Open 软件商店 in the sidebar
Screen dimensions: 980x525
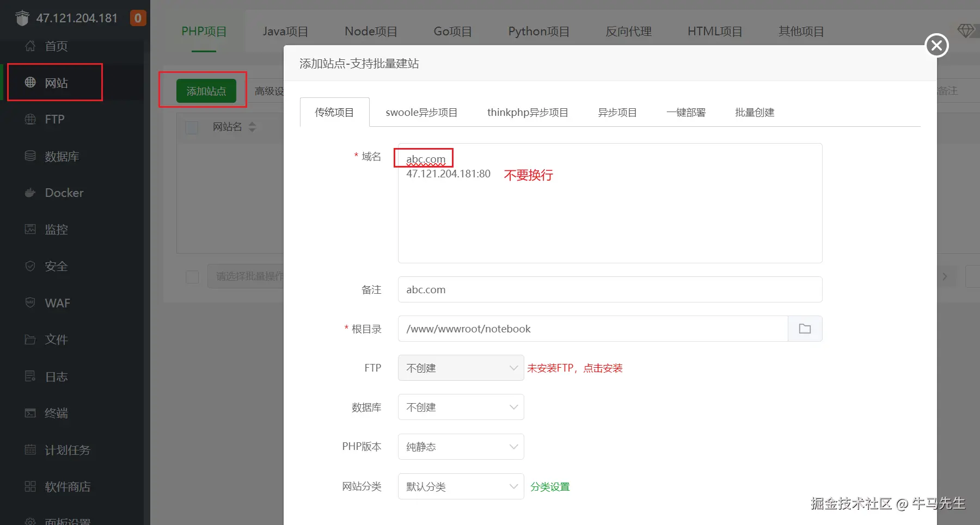click(68, 486)
